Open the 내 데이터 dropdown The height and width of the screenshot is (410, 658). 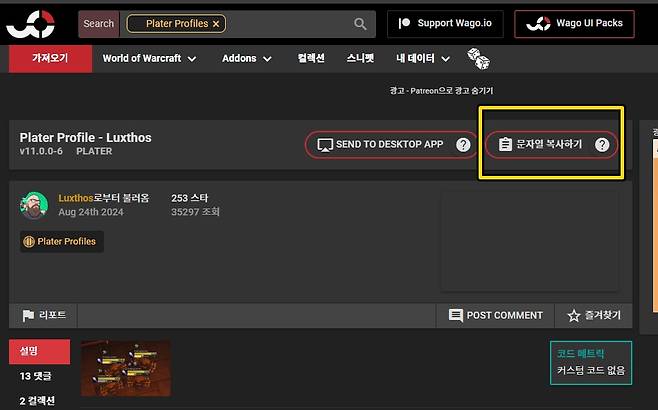[422, 59]
